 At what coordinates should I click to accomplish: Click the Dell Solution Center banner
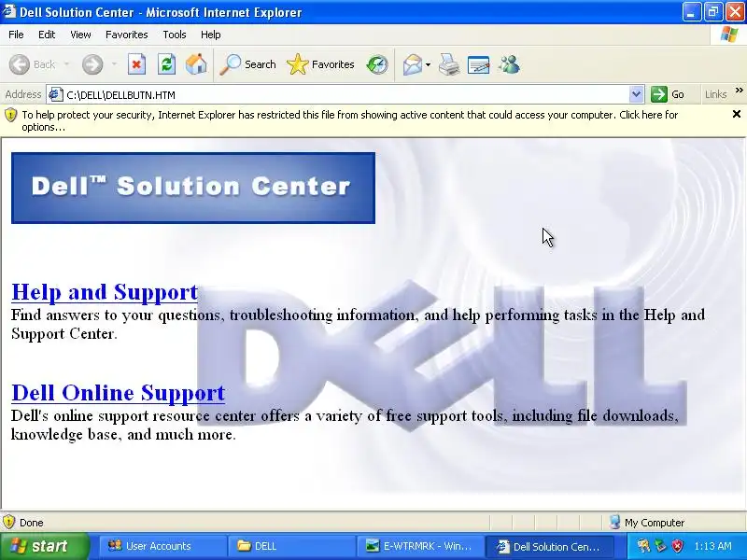(x=193, y=188)
